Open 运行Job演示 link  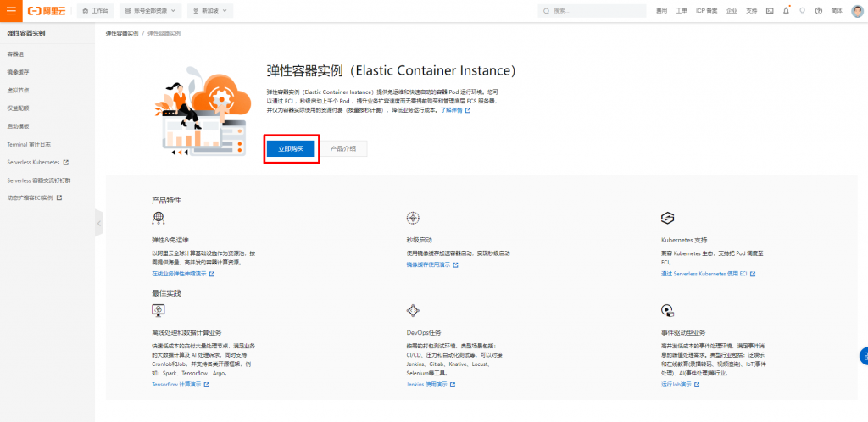[x=680, y=385]
